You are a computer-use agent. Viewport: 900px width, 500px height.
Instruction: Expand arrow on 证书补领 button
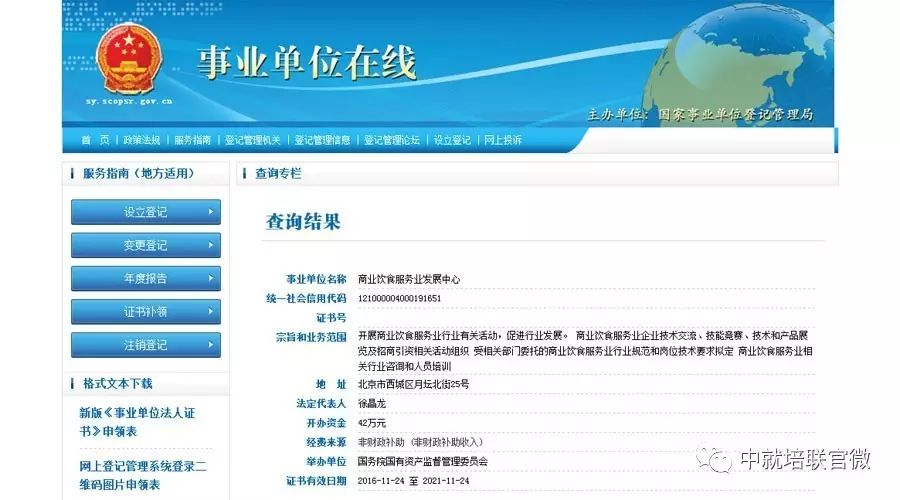pos(211,312)
